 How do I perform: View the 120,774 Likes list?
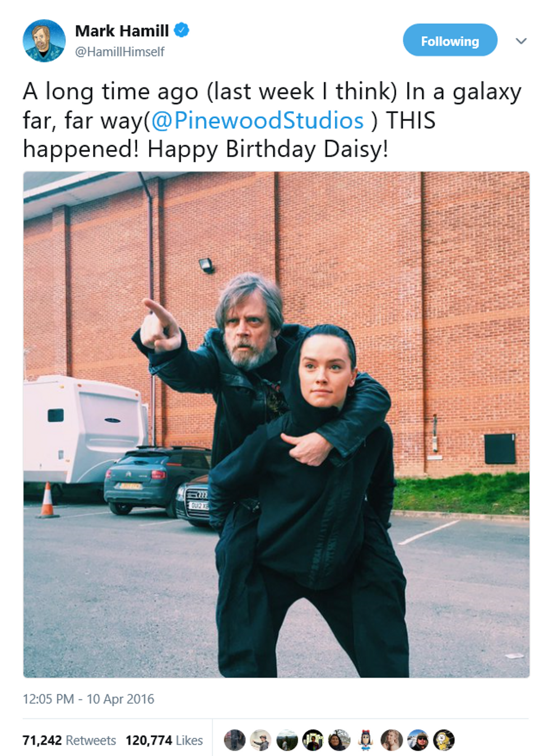coord(164,740)
